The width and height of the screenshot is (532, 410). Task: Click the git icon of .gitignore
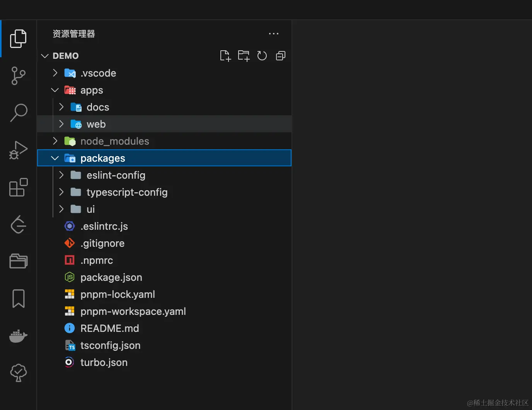coord(70,243)
